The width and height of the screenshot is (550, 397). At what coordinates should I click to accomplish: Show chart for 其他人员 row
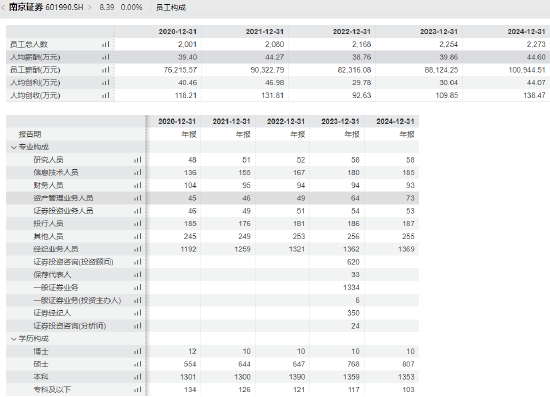coord(138,236)
